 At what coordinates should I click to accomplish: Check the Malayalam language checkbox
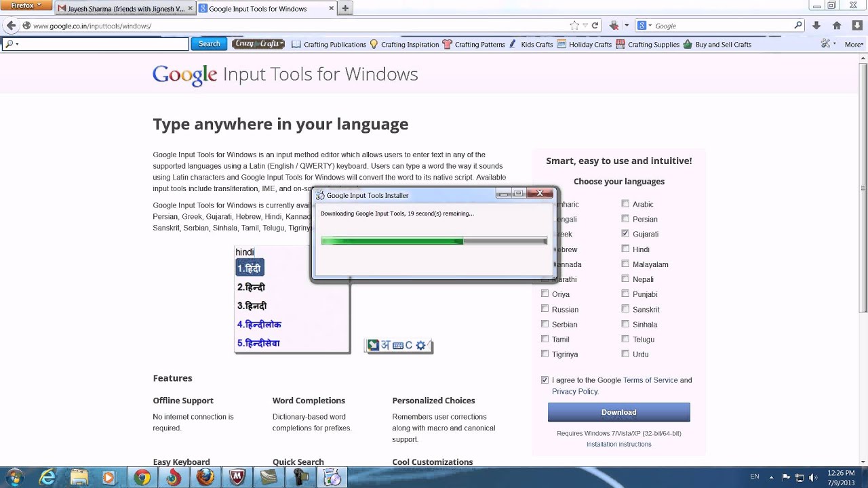tap(625, 264)
